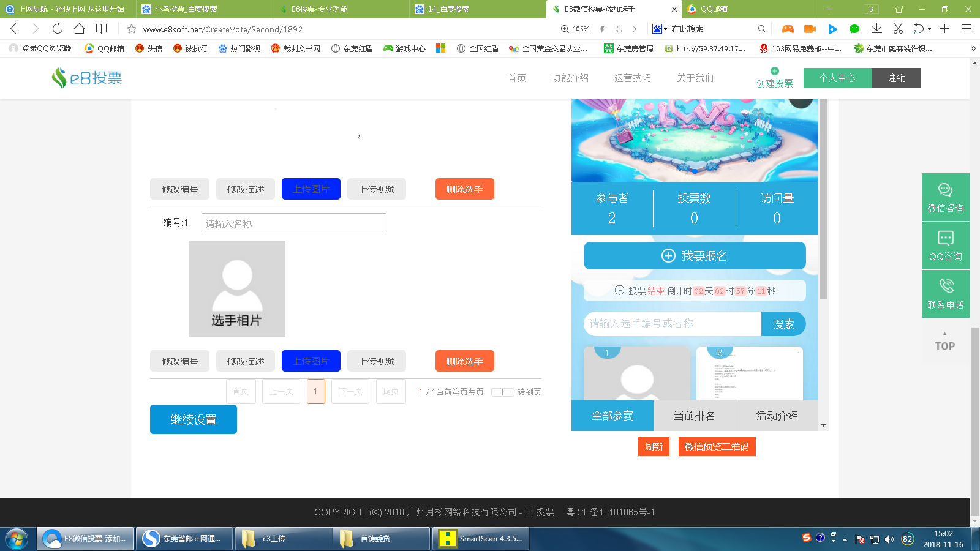The height and width of the screenshot is (551, 980).
Task: Click the blue 继续设置 button
Action: pos(193,419)
